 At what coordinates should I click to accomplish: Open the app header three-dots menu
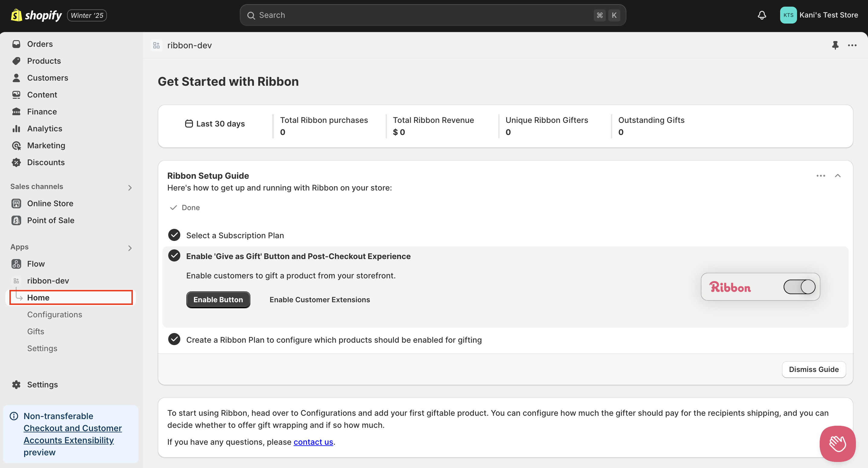[852, 45]
